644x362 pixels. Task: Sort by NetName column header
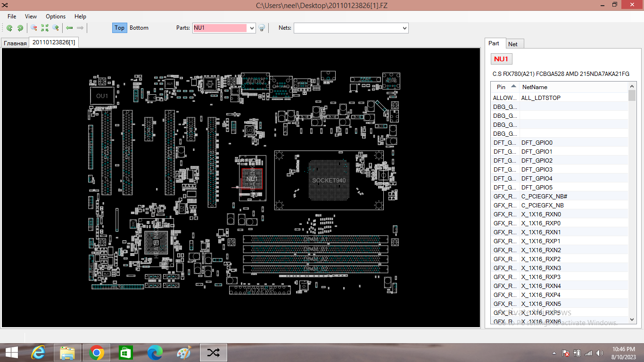coord(535,87)
